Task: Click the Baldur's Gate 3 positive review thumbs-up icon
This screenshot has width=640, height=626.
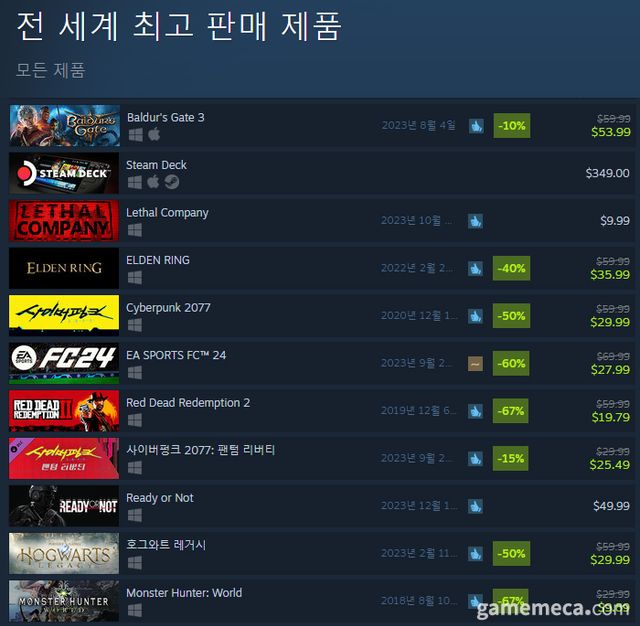Action: pyautogui.click(x=476, y=126)
